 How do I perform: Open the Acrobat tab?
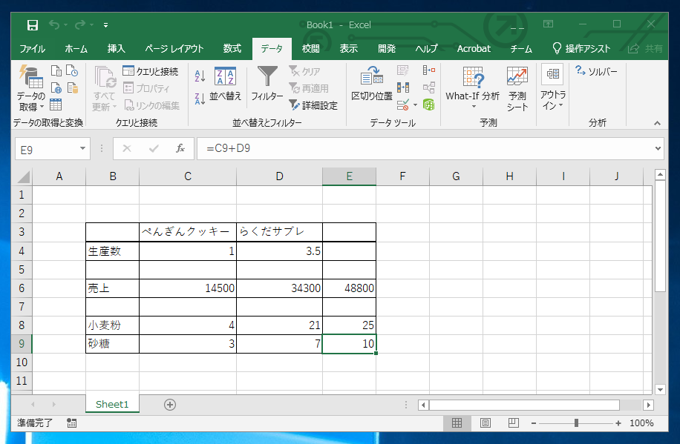(474, 49)
